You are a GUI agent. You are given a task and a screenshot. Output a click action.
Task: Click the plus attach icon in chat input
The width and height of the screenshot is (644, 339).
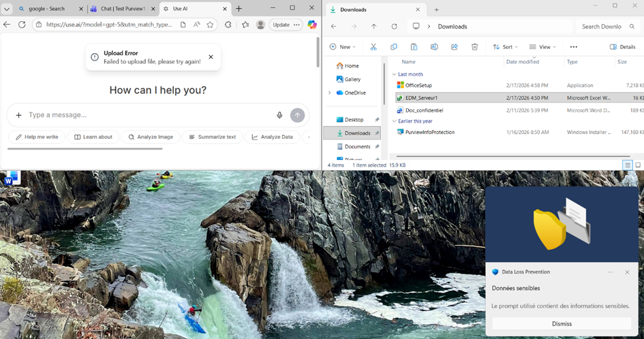(x=18, y=115)
